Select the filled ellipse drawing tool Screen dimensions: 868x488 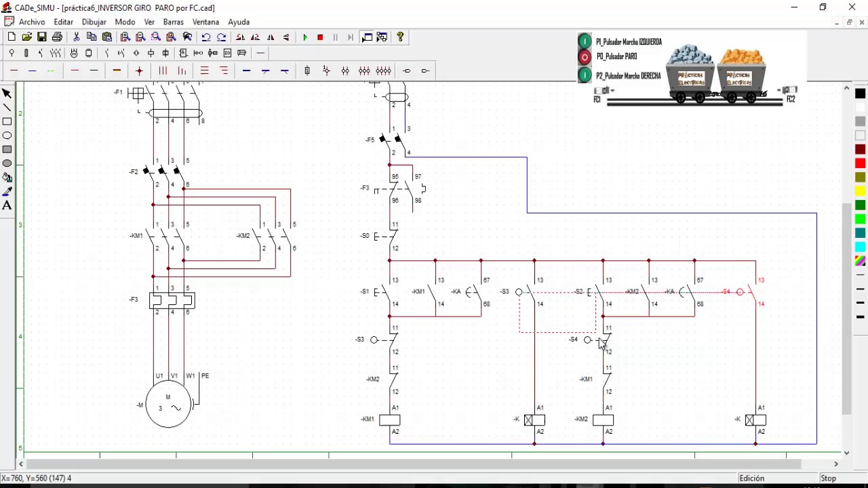(7, 163)
